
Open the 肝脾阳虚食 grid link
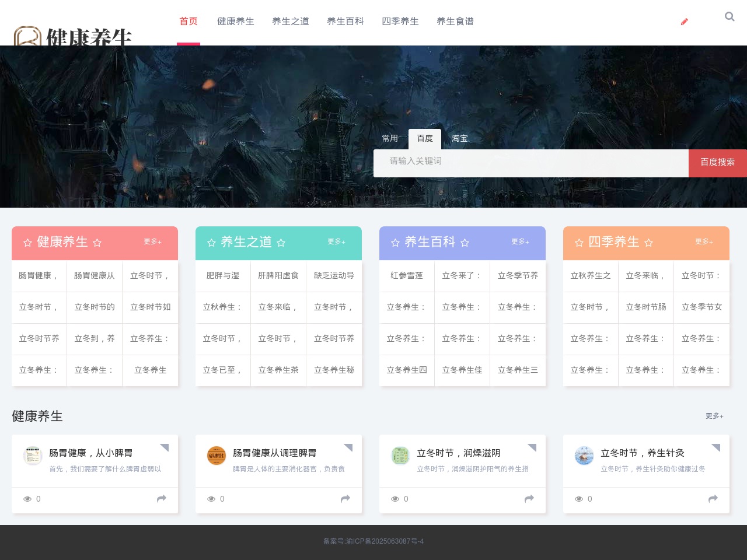click(x=278, y=275)
